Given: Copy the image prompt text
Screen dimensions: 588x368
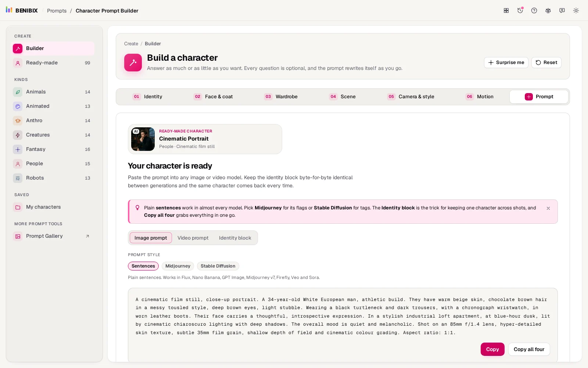Looking at the screenshot, I should tap(492, 349).
